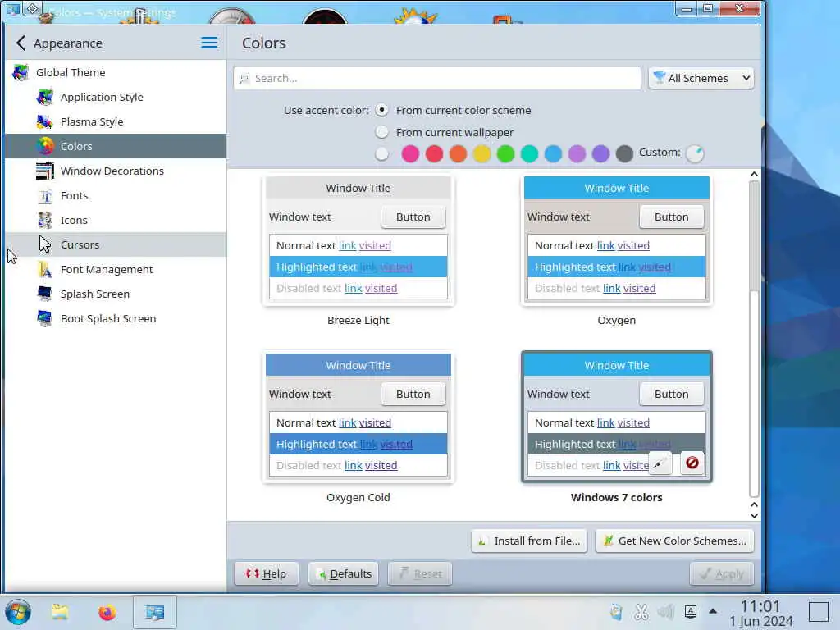
Task: Click Install from File button
Action: click(529, 541)
